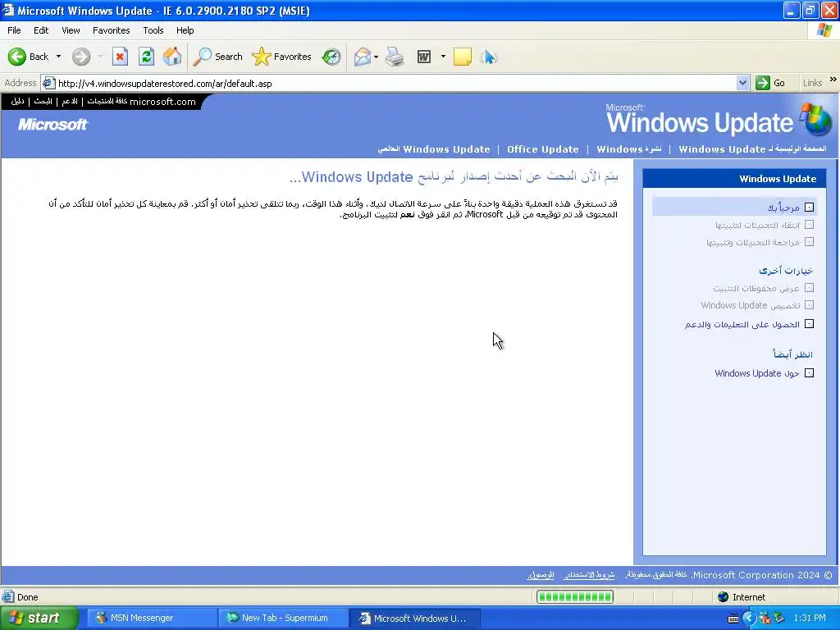Click the accessibility footer link
Image resolution: width=840 pixels, height=630 pixels.
tap(540, 575)
